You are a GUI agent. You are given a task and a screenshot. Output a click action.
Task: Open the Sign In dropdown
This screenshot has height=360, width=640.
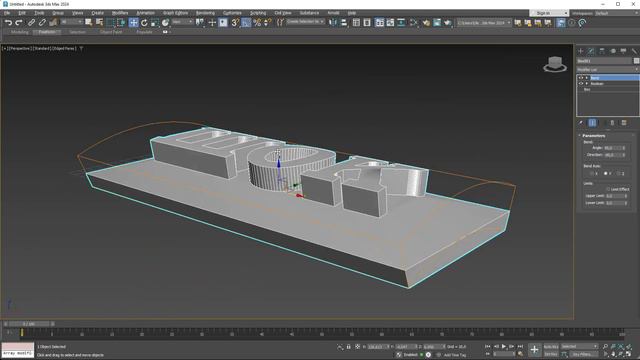(549, 13)
